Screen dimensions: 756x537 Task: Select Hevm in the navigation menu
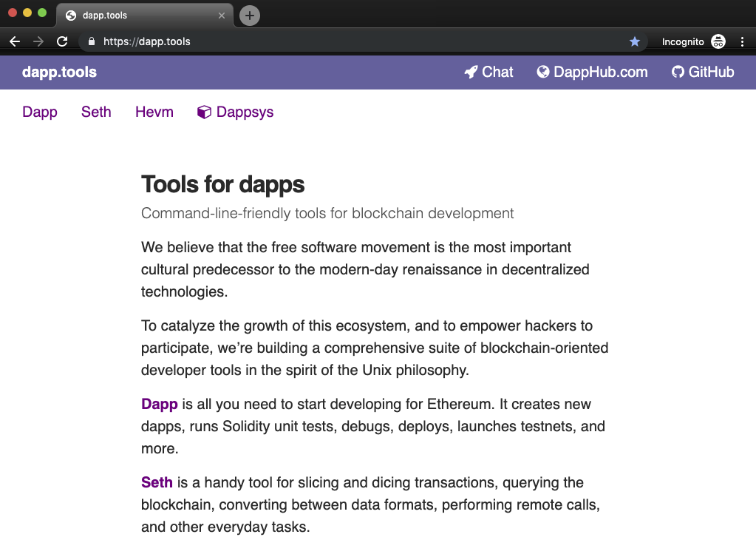154,112
